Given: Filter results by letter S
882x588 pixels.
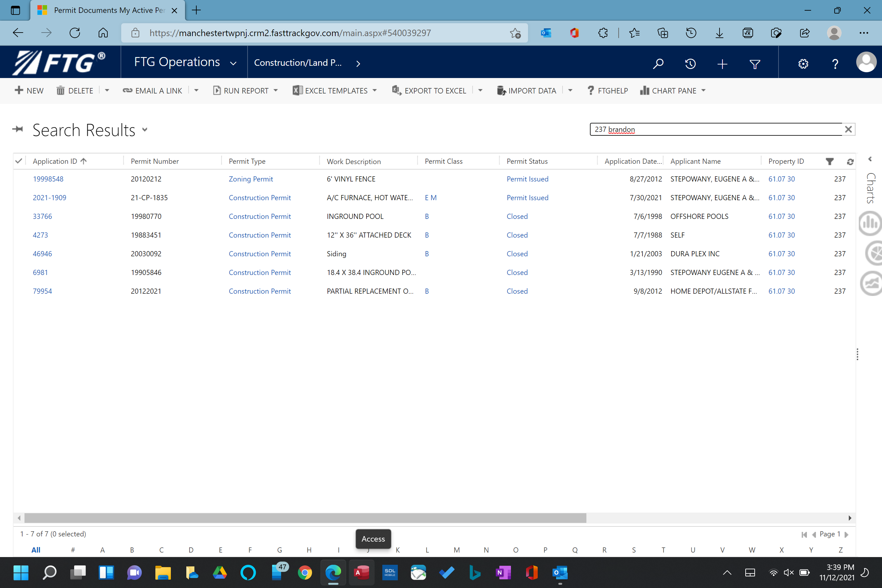Looking at the screenshot, I should tap(634, 550).
